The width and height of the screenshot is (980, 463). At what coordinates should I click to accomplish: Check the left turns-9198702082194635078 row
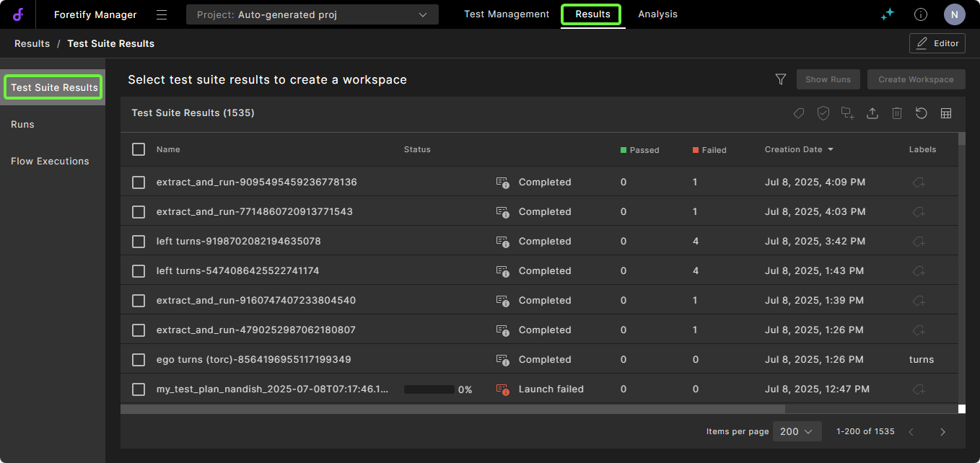(139, 242)
